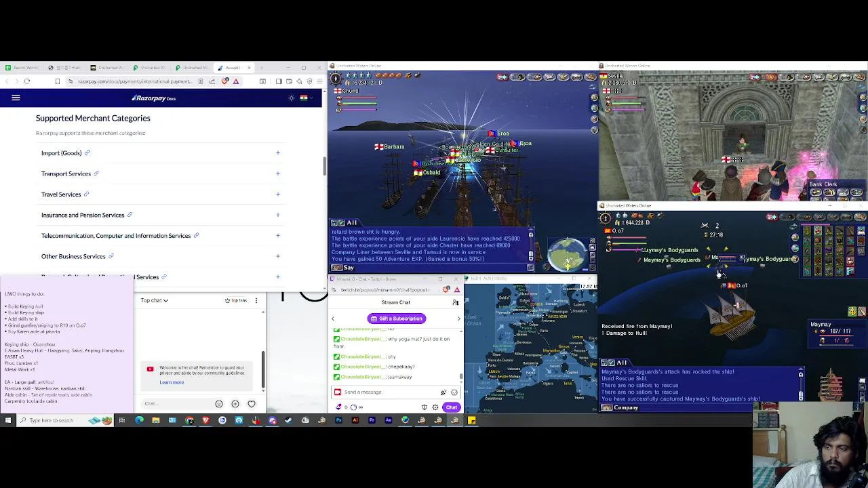The width and height of the screenshot is (868, 488).
Task: Open the emoji picker in YouTube chat
Action: (x=219, y=404)
